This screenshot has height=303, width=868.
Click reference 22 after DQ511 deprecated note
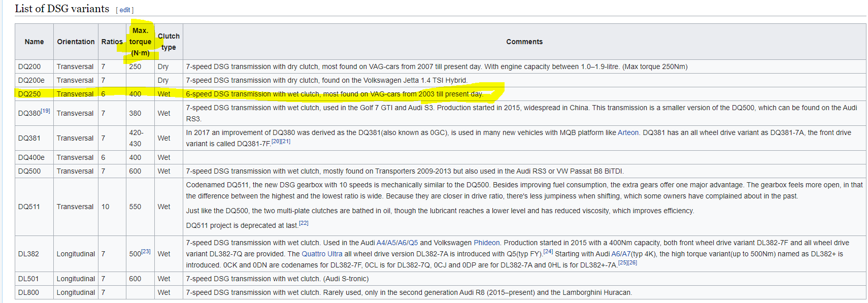point(304,223)
